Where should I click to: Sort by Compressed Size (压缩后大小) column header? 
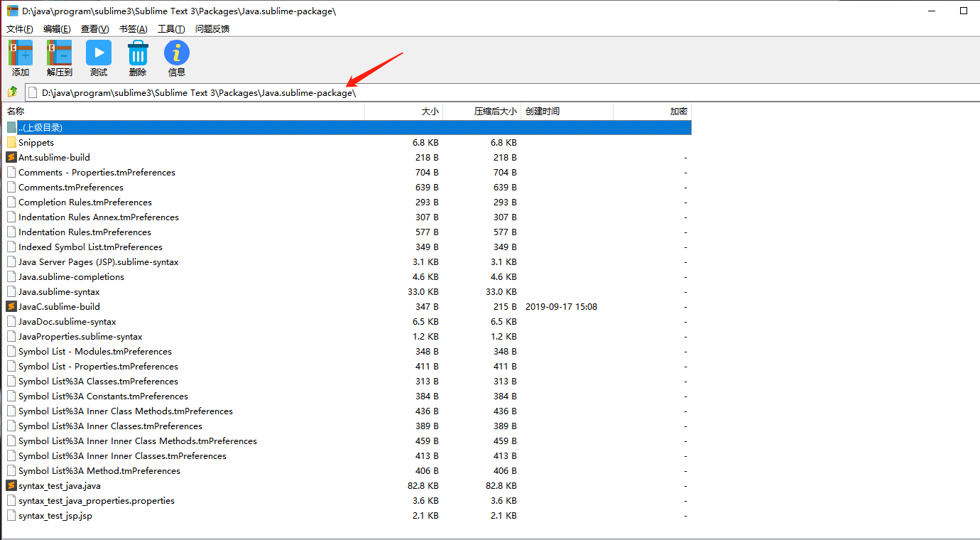tap(482, 112)
